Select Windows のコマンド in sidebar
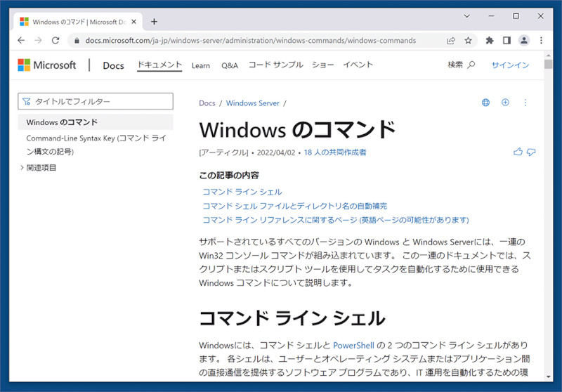The image size is (562, 392). (x=96, y=122)
